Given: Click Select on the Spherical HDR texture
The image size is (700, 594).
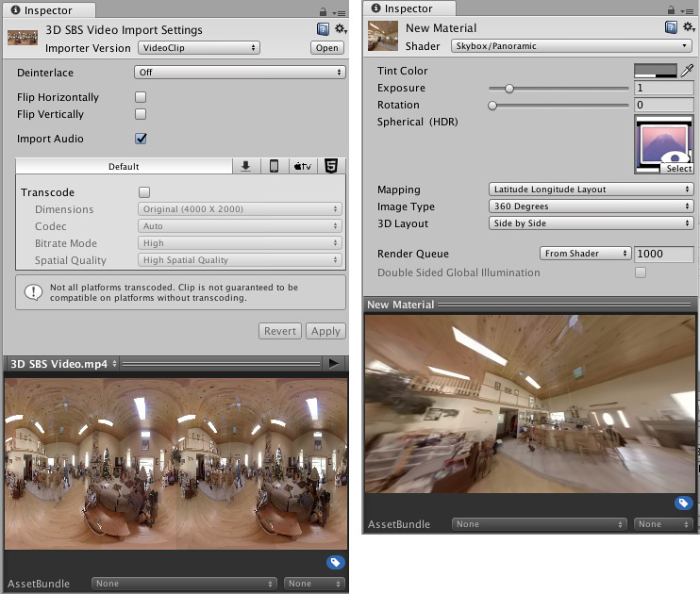Looking at the screenshot, I should [677, 169].
